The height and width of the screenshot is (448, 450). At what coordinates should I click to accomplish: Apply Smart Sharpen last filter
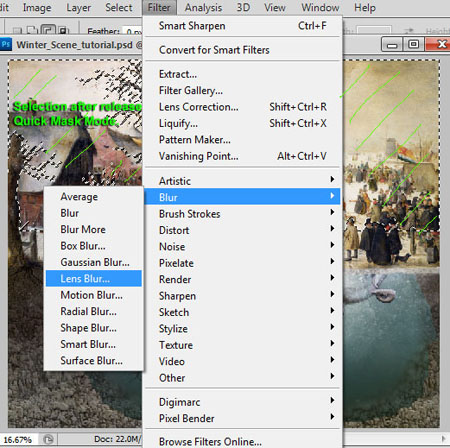pos(242,26)
